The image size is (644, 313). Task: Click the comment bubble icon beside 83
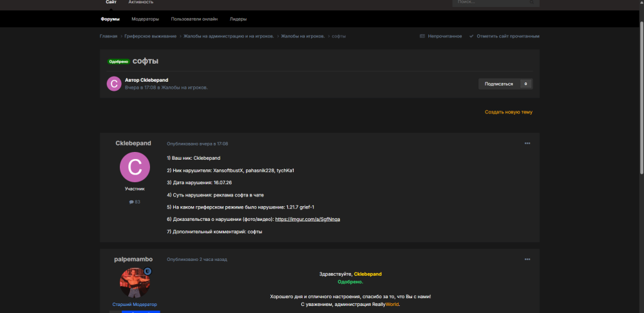click(131, 202)
